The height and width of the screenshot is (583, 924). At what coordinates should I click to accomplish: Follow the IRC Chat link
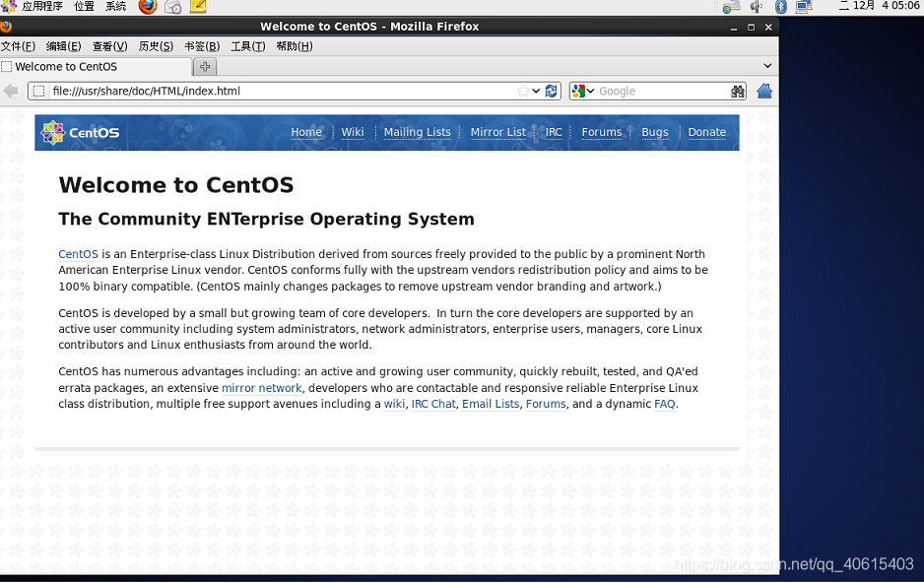tap(433, 404)
